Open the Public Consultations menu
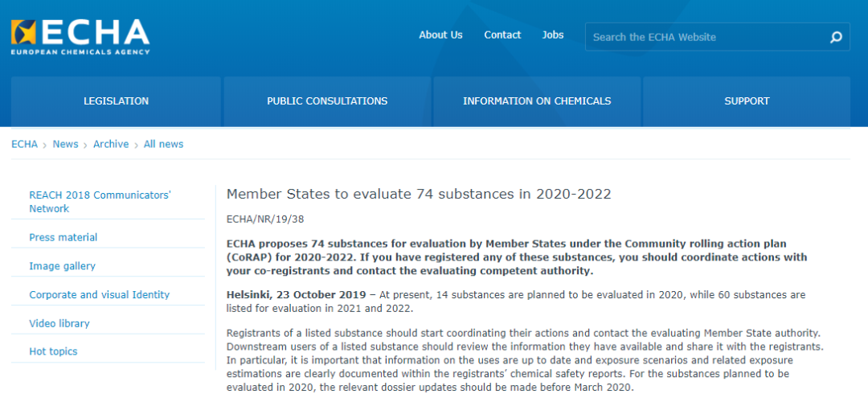The width and height of the screenshot is (868, 398). pos(327,101)
